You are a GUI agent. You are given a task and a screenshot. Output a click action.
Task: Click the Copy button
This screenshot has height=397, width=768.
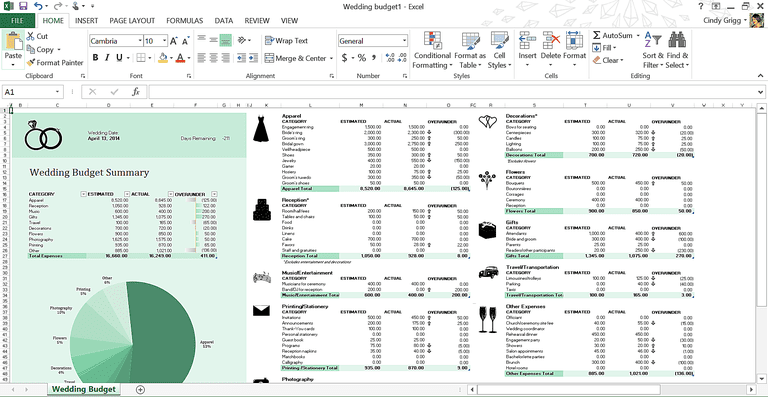[40, 49]
